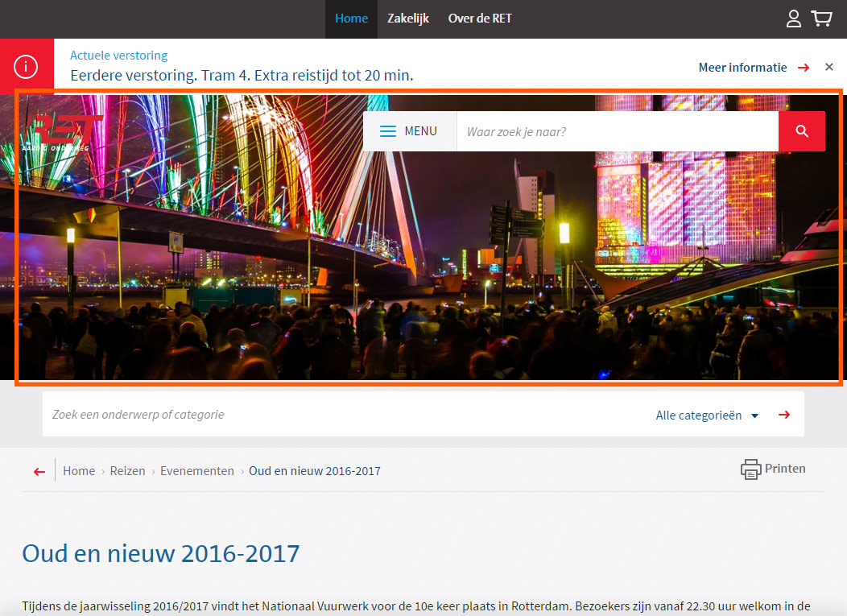Click breadcrumb item 'Oud en nieuw 2016-2017'
847x616 pixels.
pyautogui.click(x=314, y=471)
